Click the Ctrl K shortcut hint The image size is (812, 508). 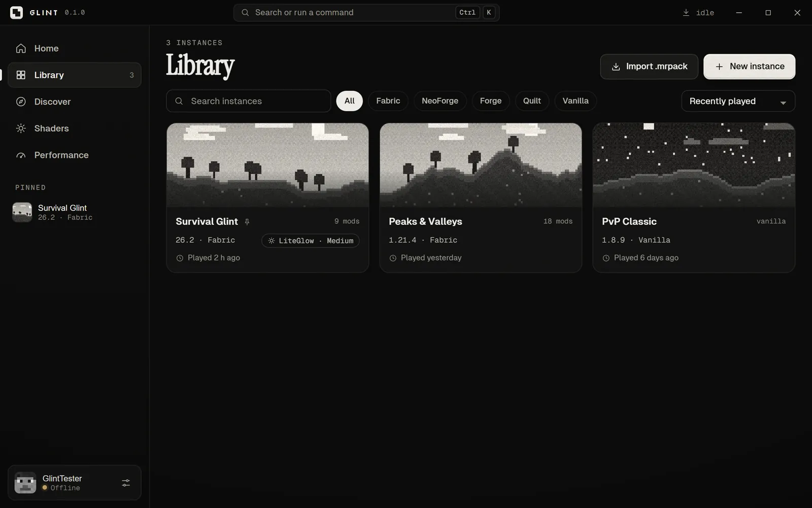[476, 13]
